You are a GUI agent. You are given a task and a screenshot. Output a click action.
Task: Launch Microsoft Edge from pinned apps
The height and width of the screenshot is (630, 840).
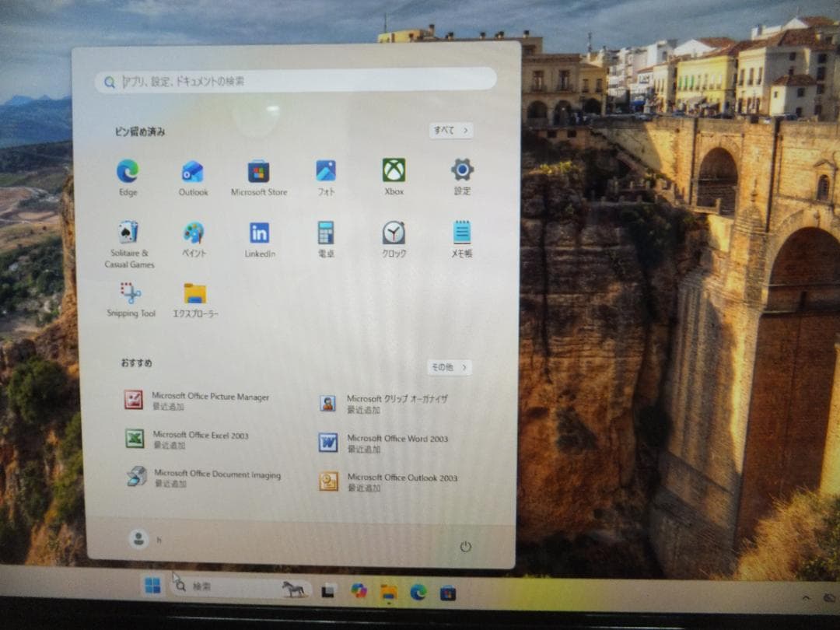[127, 172]
